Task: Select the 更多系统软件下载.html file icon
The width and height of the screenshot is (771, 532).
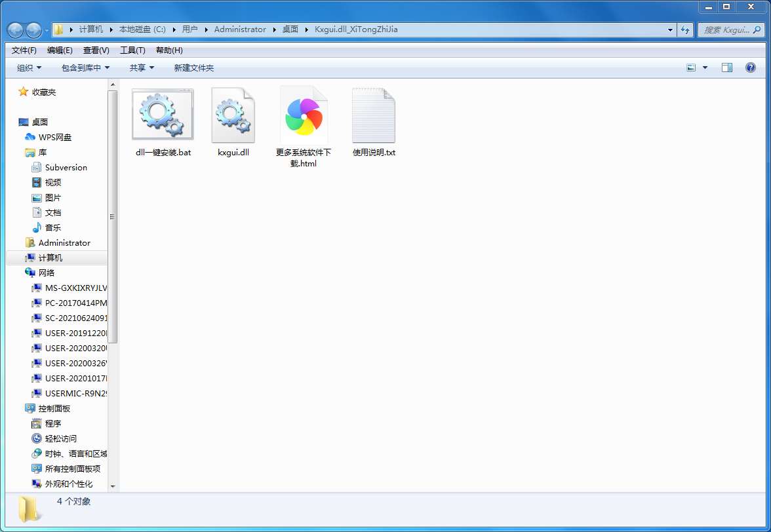Action: [x=304, y=115]
